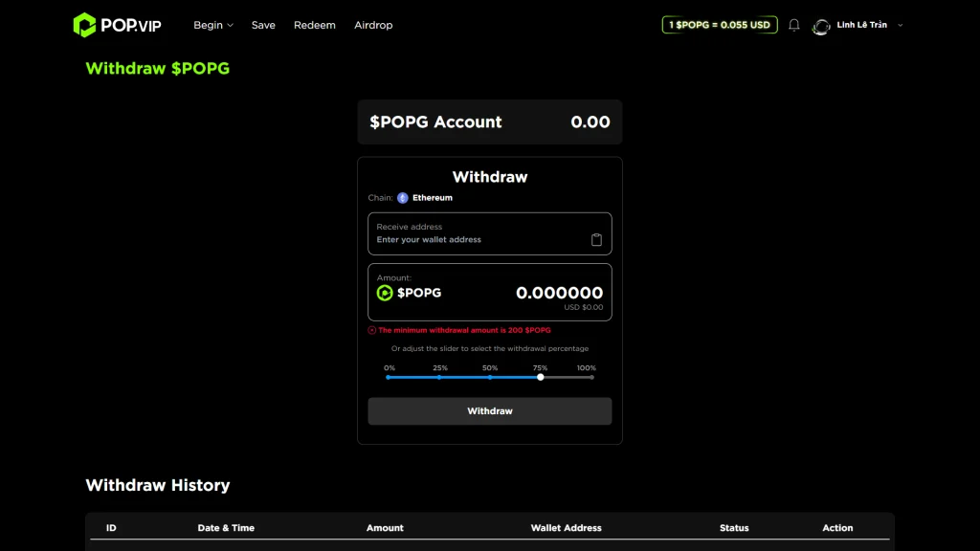The height and width of the screenshot is (551, 980).
Task: Set the withdrawal slider to 100%
Action: coord(591,377)
